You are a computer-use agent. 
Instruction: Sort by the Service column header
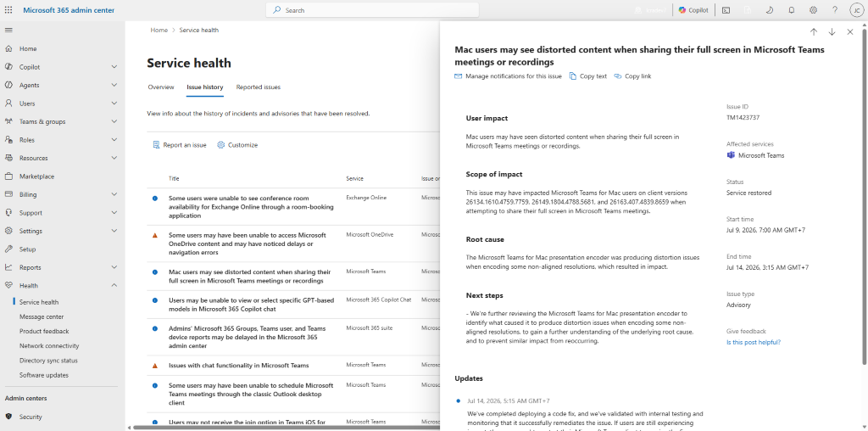pyautogui.click(x=355, y=178)
